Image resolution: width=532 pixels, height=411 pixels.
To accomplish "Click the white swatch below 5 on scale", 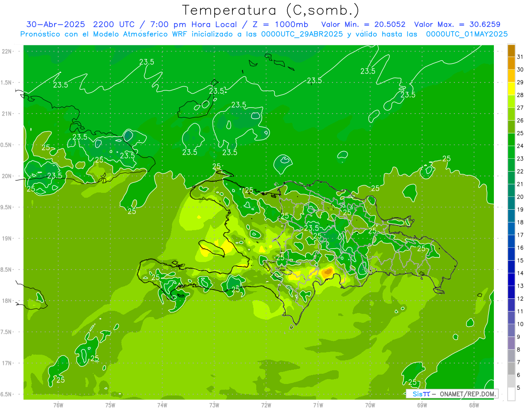I will [x=511, y=394].
